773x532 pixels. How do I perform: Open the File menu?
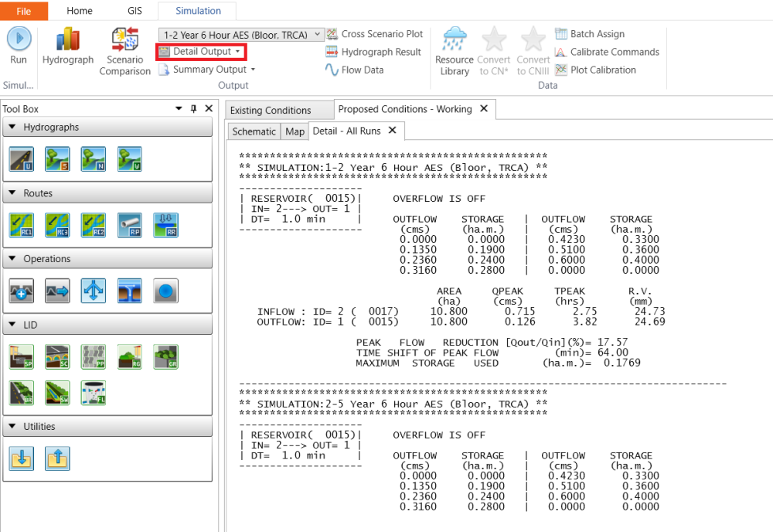[x=24, y=11]
